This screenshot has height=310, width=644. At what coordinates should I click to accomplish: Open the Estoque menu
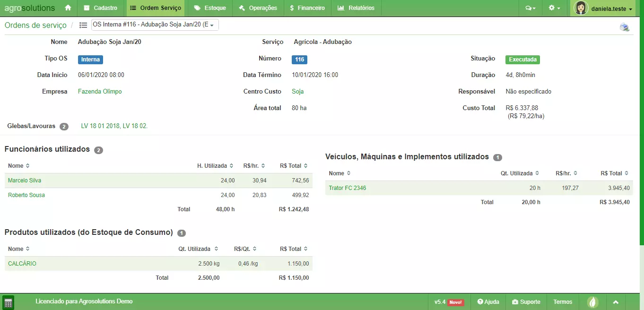[210, 8]
